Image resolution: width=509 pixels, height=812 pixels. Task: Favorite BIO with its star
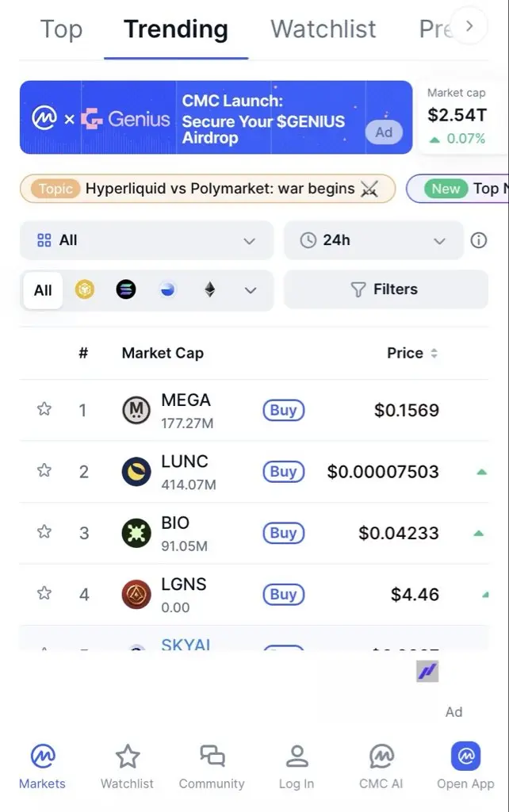(44, 532)
